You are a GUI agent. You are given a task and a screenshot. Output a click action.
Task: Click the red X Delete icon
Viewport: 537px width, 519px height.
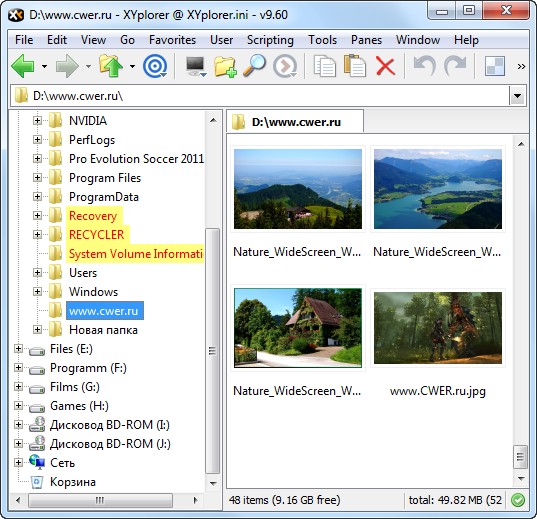point(386,66)
